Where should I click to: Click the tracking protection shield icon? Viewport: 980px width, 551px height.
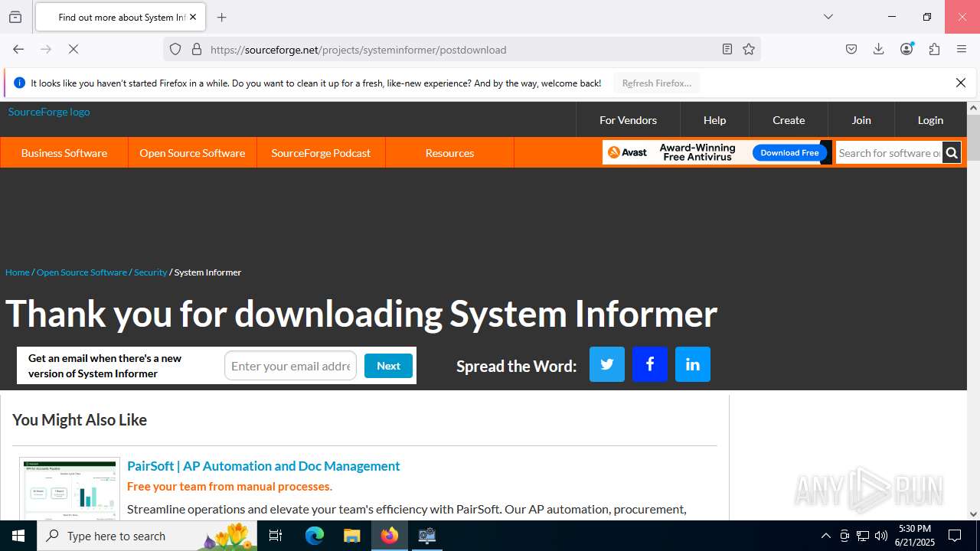click(175, 49)
